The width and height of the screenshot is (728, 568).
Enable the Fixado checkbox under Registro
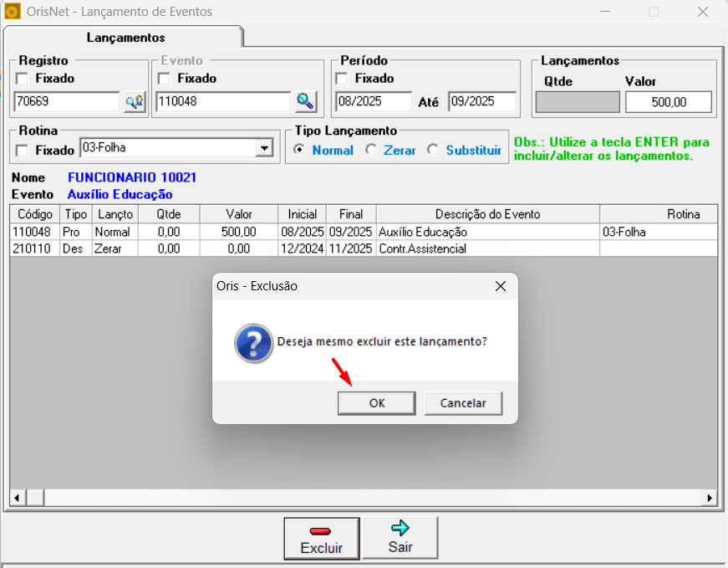22,79
